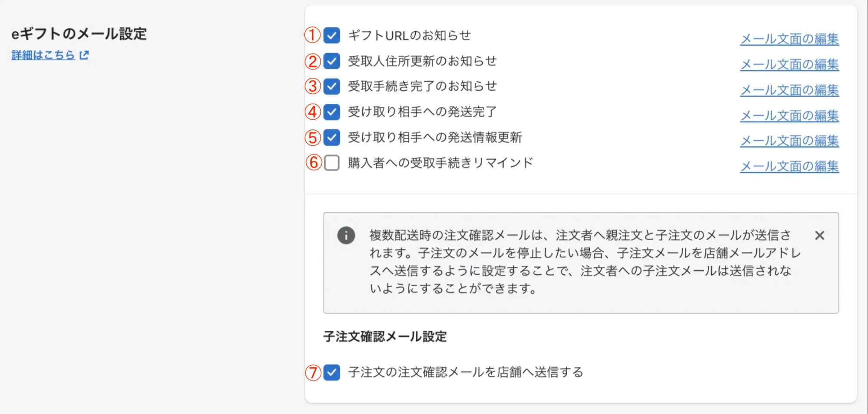Open the 詳細はこちら link
The height and width of the screenshot is (414, 868).
[x=43, y=55]
